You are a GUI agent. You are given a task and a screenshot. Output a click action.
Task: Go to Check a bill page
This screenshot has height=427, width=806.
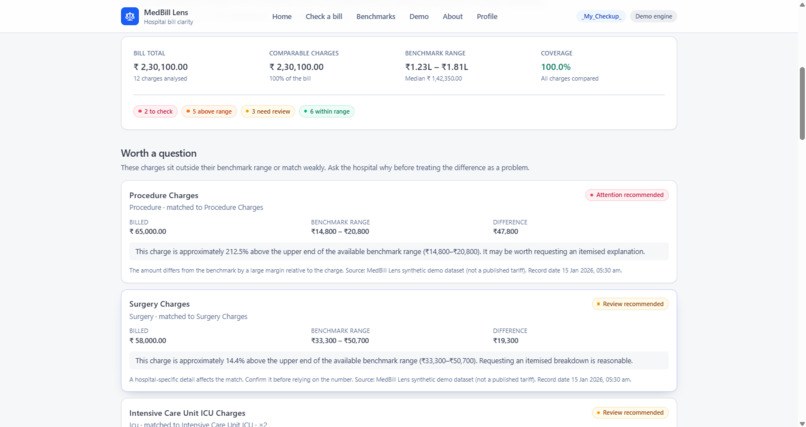tap(324, 16)
